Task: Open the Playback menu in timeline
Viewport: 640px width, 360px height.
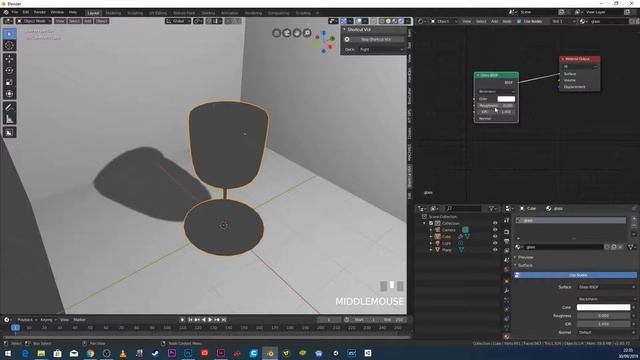Action: [x=25, y=320]
